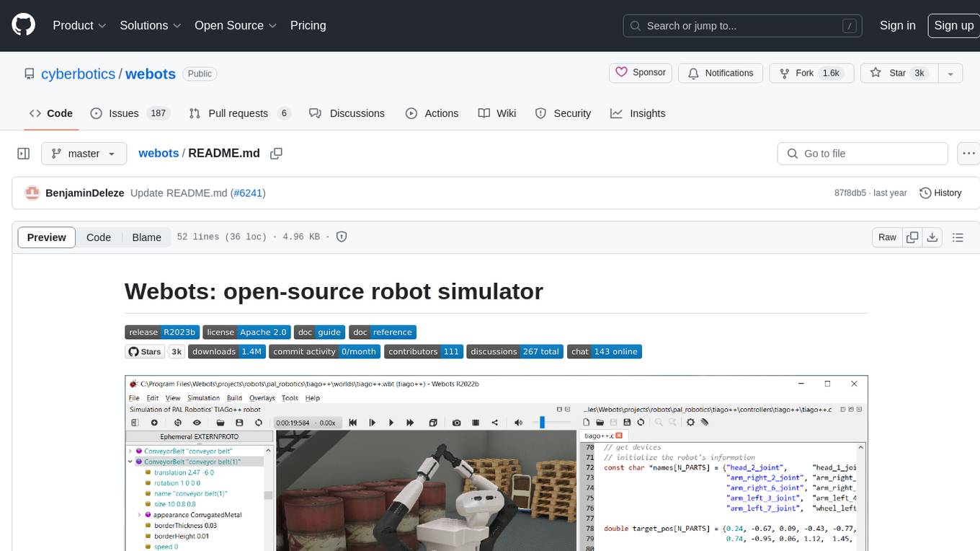This screenshot has width=980, height=551.
Task: Open the Raw file view
Action: click(x=887, y=237)
